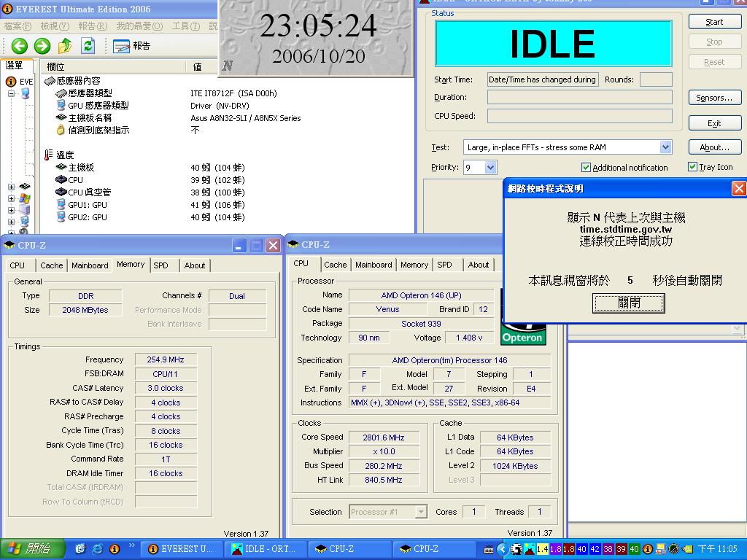747x560 pixels.
Task: Click the Duration field in ORTHOS
Action: (x=579, y=97)
